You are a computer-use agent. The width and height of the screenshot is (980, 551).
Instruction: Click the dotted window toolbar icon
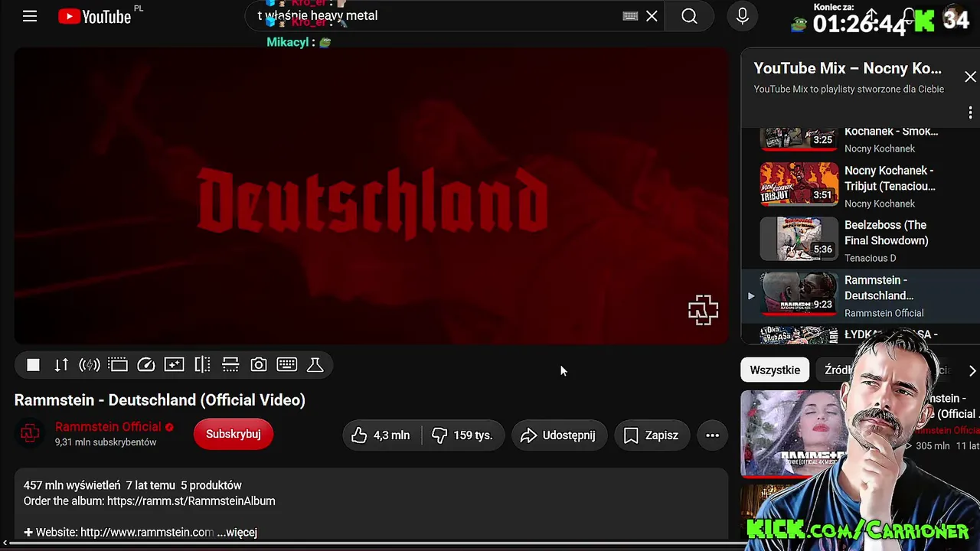click(118, 365)
